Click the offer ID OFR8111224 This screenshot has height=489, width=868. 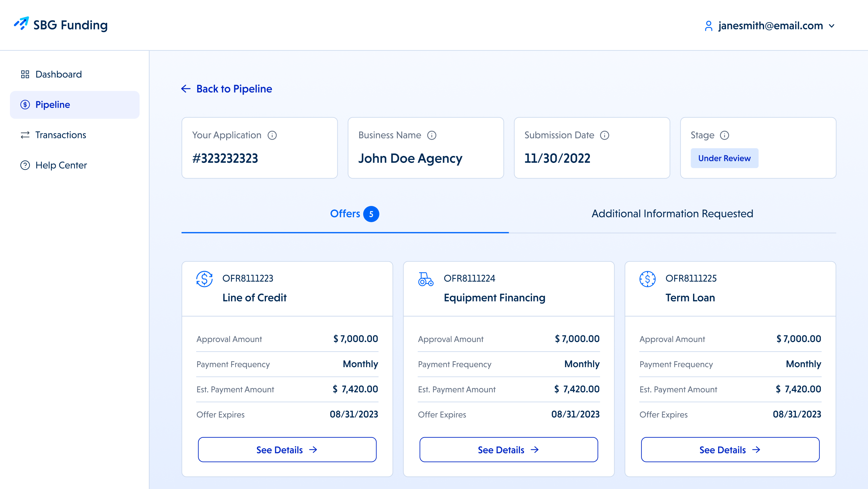469,278
